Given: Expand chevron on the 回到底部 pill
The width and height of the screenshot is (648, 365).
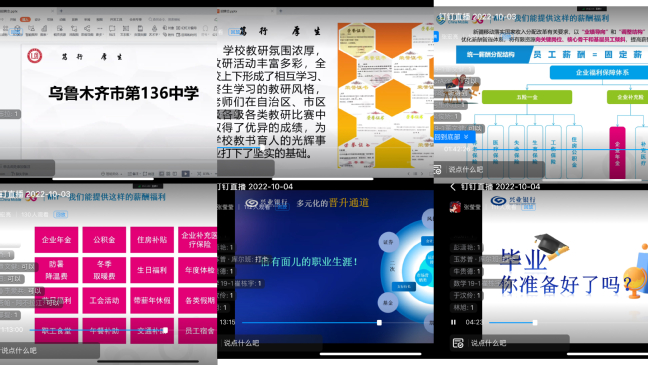Looking at the screenshot, I should tap(466, 137).
